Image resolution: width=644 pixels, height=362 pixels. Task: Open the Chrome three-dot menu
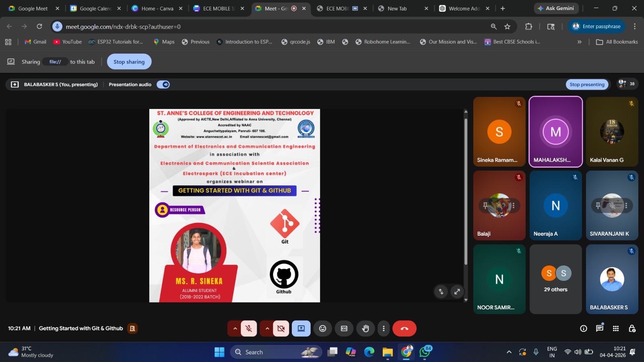(x=635, y=27)
